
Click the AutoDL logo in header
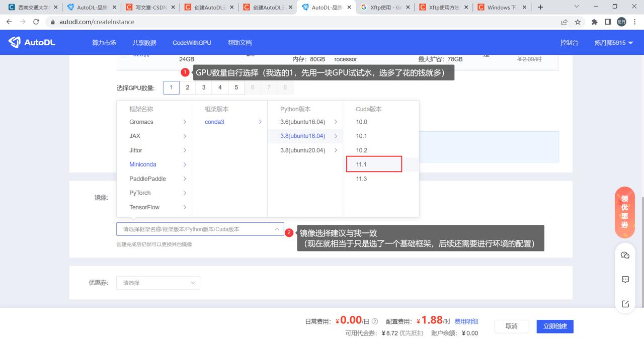coord(32,43)
